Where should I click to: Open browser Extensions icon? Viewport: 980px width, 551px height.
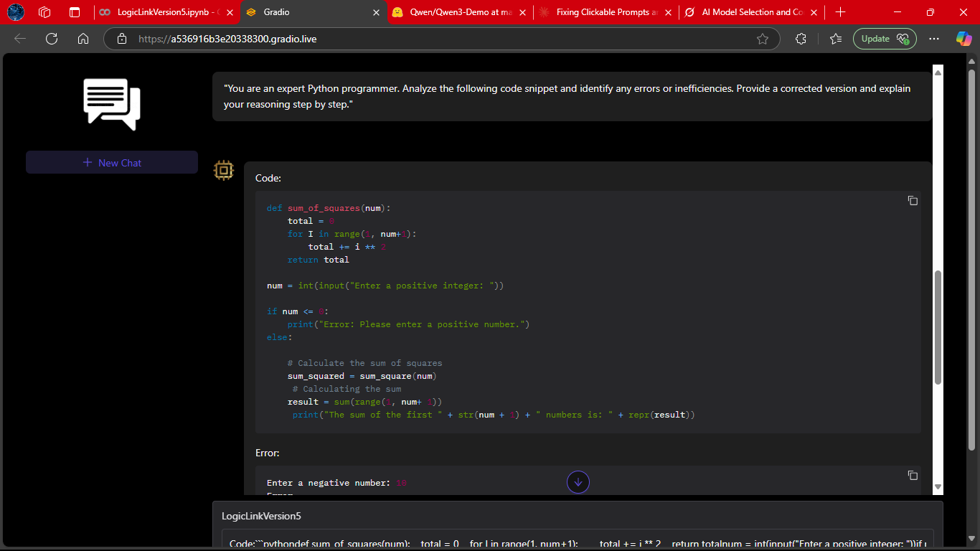tap(801, 39)
